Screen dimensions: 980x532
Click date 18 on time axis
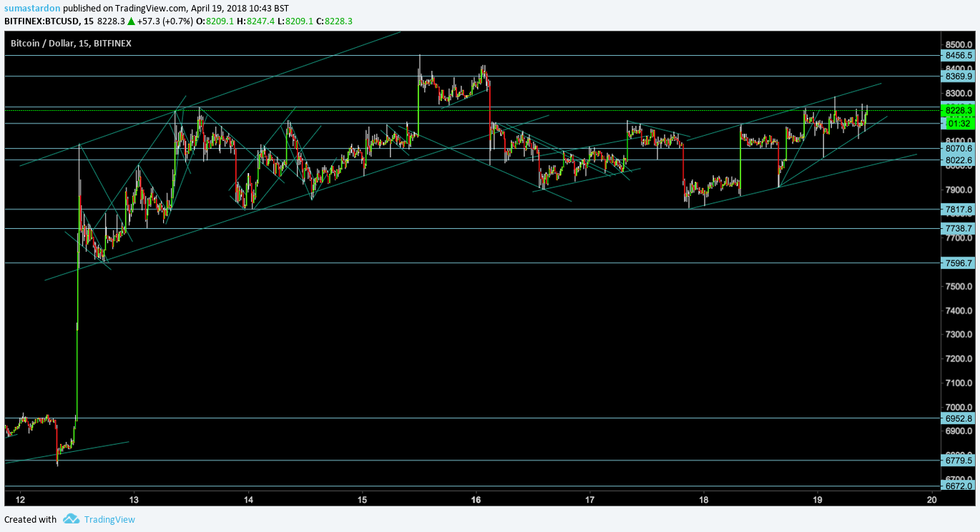[704, 499]
